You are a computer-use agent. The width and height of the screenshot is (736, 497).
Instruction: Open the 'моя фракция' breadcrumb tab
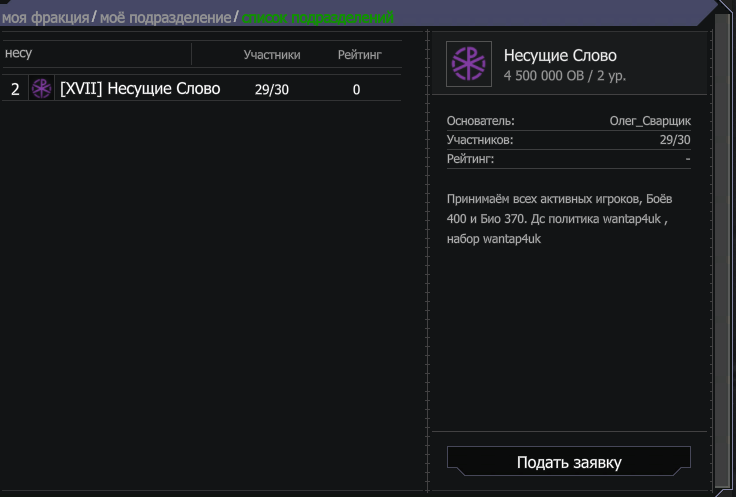click(45, 18)
